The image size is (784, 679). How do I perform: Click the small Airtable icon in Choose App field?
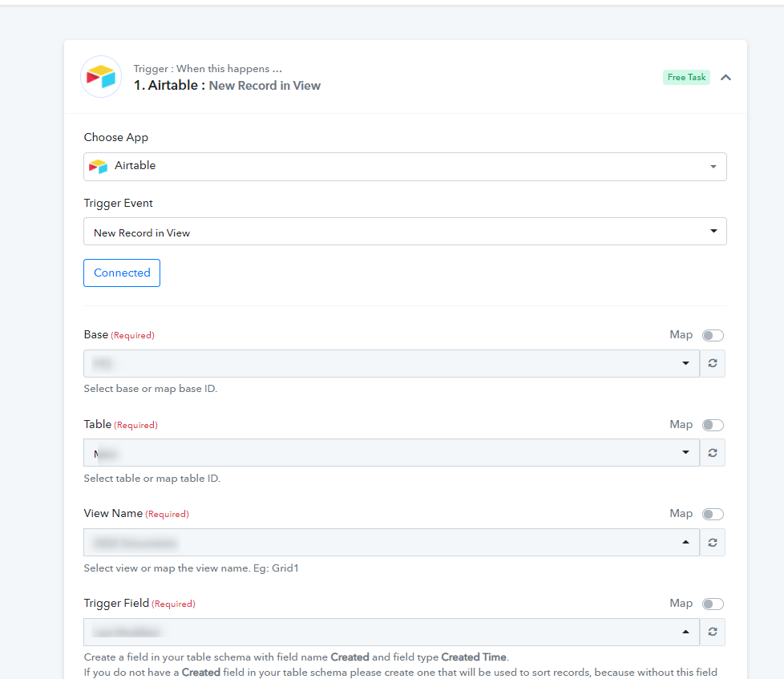[98, 166]
